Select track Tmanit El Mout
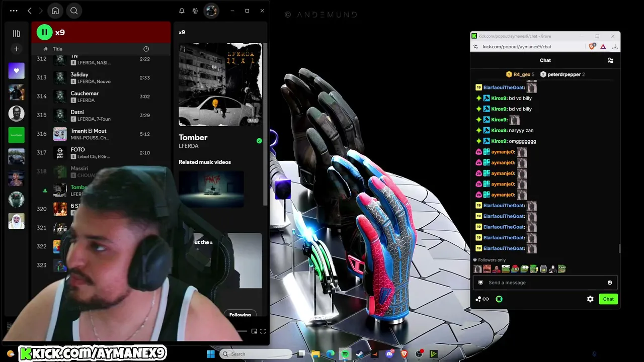Image resolution: width=644 pixels, height=362 pixels. (101, 134)
